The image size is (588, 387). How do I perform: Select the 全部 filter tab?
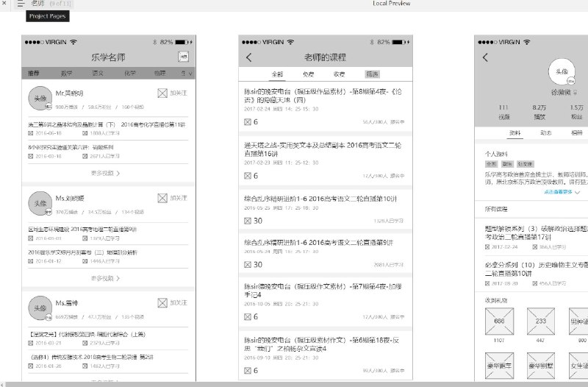[x=277, y=74]
